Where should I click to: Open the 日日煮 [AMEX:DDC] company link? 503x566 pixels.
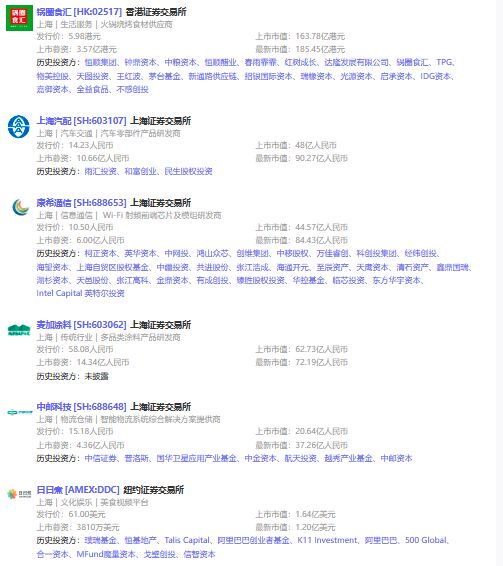(78, 490)
